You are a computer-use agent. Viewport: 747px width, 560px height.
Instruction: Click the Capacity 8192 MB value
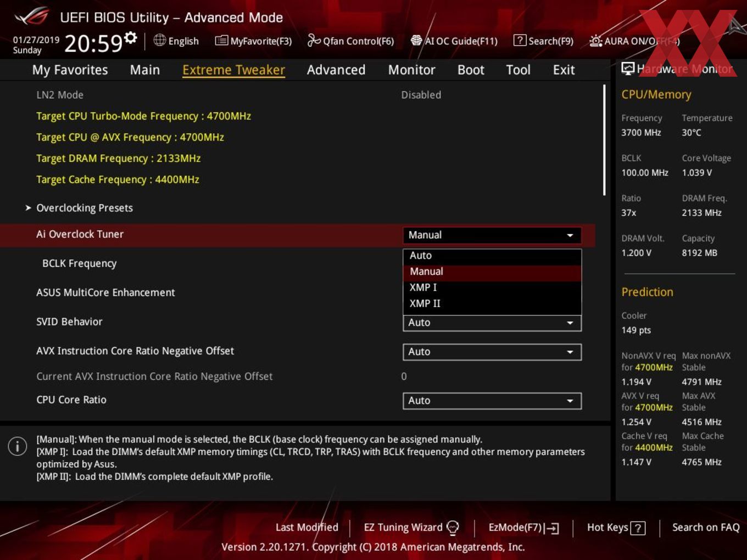click(699, 253)
